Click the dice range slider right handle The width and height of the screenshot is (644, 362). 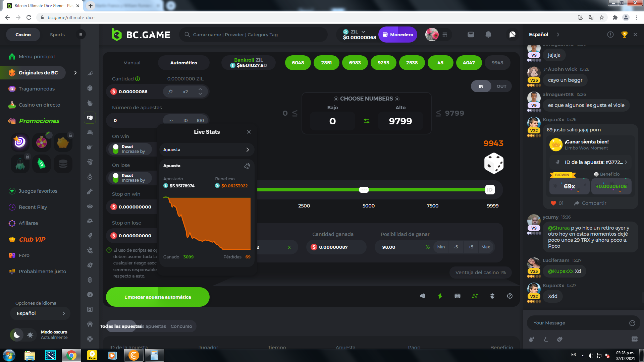click(490, 190)
